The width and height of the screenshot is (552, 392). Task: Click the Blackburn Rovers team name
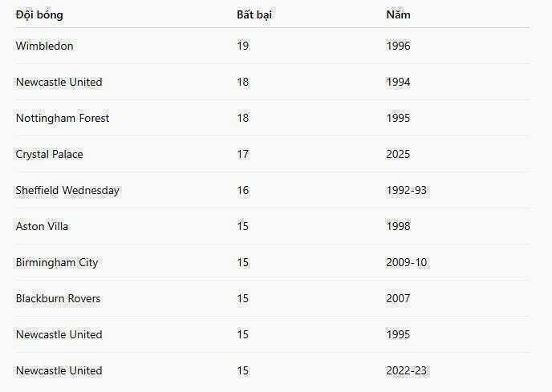58,298
